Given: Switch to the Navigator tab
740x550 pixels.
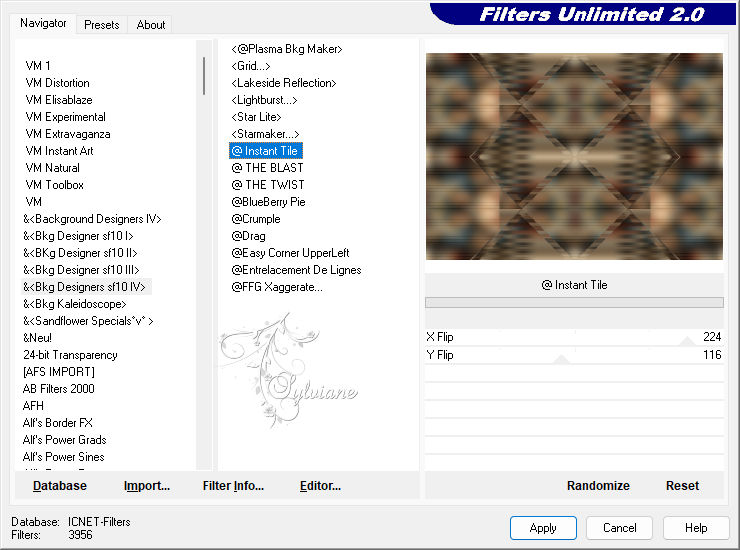Looking at the screenshot, I should click(x=43, y=23).
